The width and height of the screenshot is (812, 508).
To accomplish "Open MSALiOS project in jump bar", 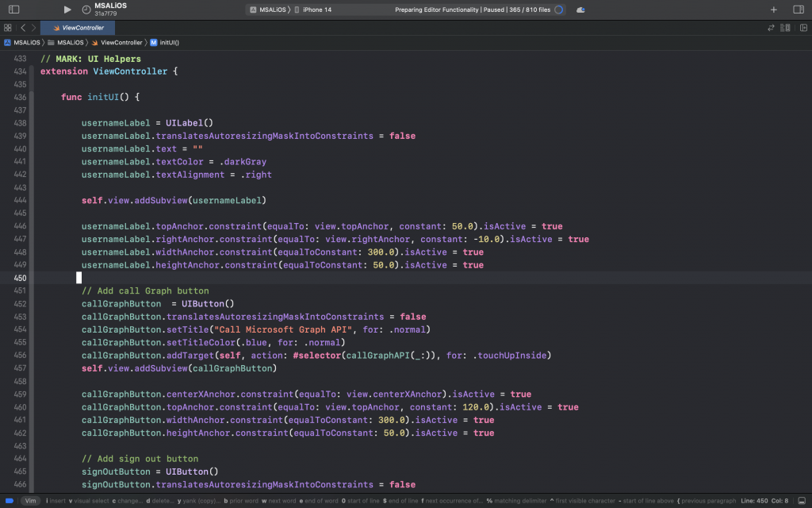I will (22, 43).
